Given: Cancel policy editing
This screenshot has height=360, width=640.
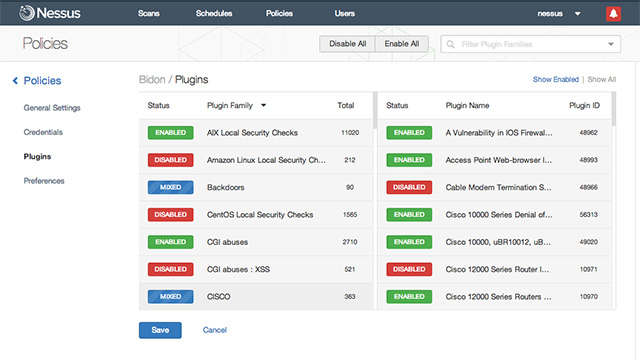Looking at the screenshot, I should [215, 330].
